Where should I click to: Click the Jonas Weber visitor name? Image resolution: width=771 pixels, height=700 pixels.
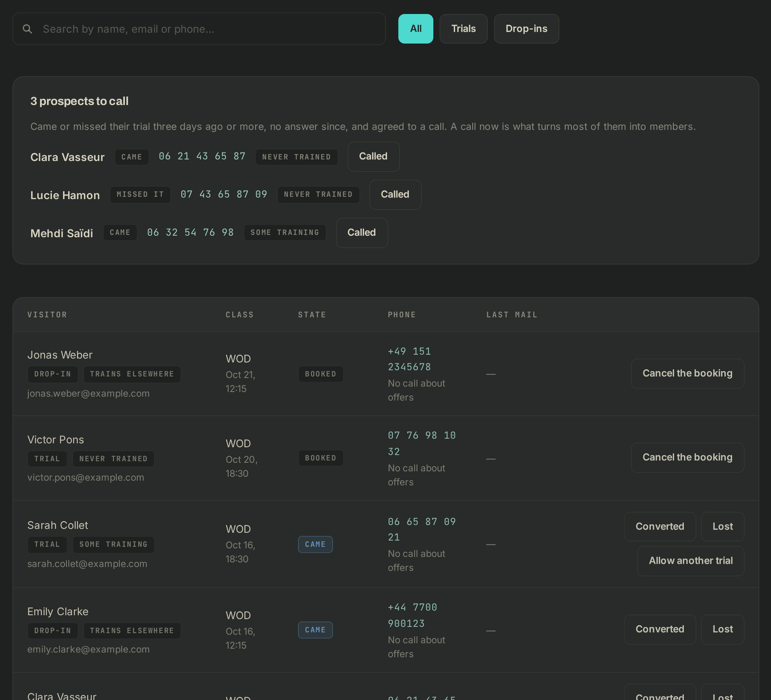click(x=60, y=355)
